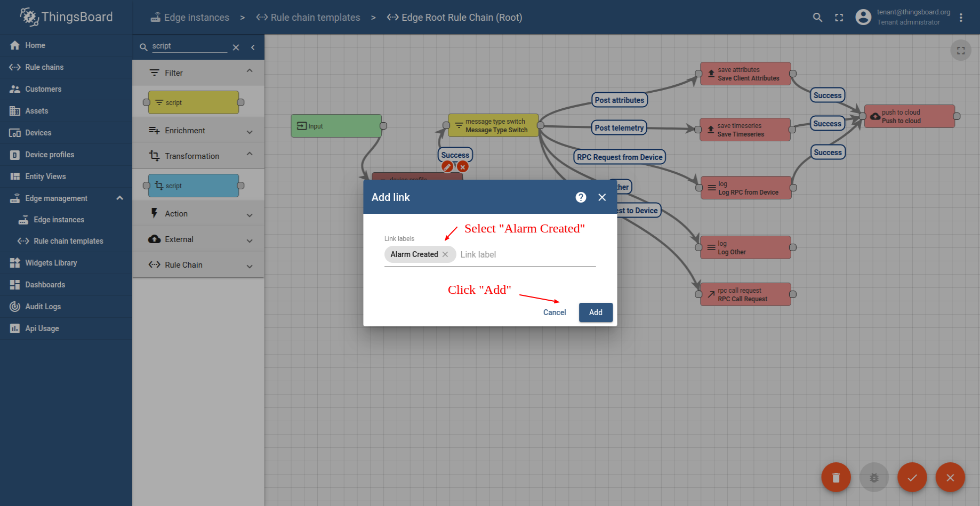Screen dimensions: 980x506
Task: Collapse the Edge management sidebar section
Action: [x=66, y=198]
